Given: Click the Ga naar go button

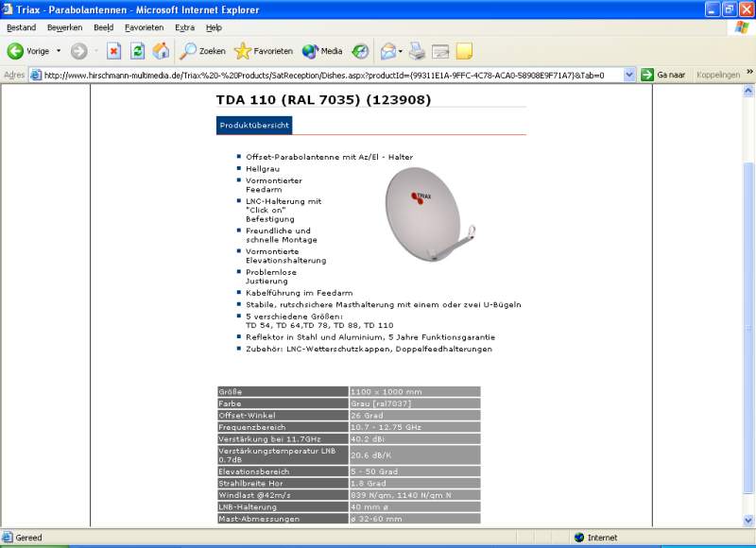Looking at the screenshot, I should click(663, 76).
